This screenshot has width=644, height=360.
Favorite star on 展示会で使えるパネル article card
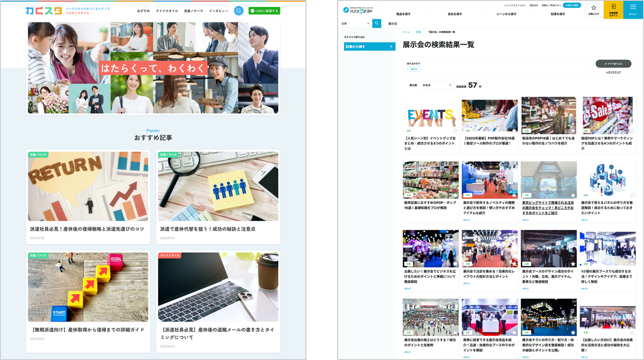(x=632, y=195)
